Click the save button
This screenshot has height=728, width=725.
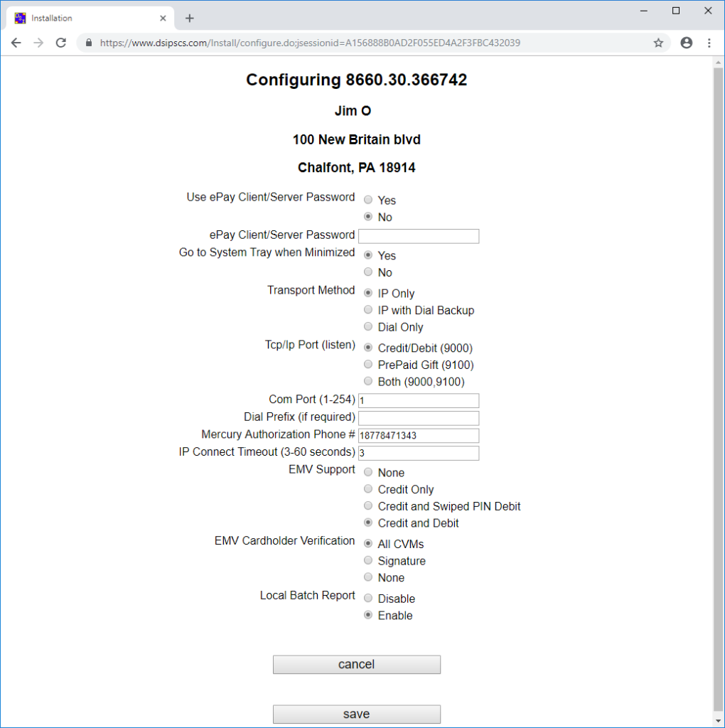[x=357, y=714]
